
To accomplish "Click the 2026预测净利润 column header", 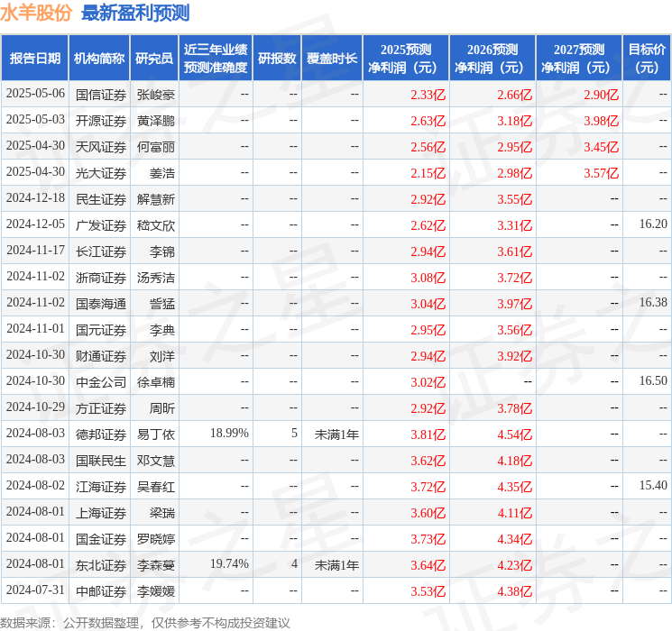I will pos(492,59).
